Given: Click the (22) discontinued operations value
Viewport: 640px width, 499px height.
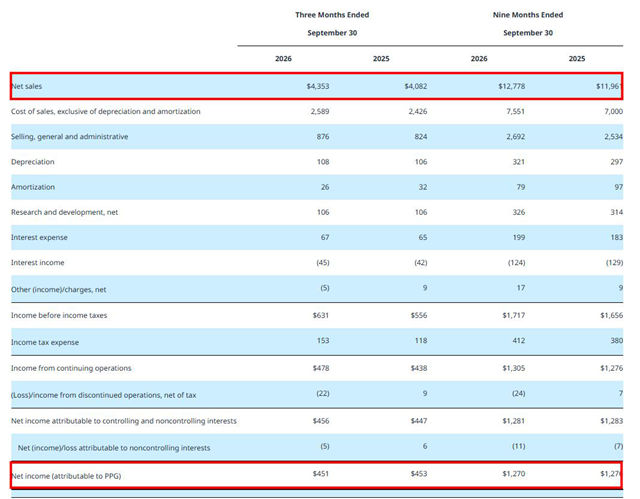Looking at the screenshot, I should [x=323, y=394].
